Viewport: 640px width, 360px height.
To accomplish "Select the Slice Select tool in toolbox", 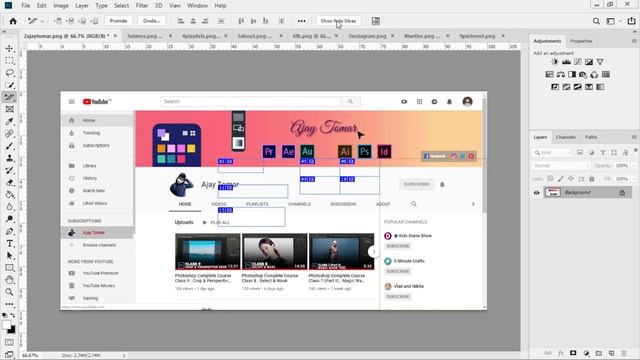I will pyautogui.click(x=9, y=97).
